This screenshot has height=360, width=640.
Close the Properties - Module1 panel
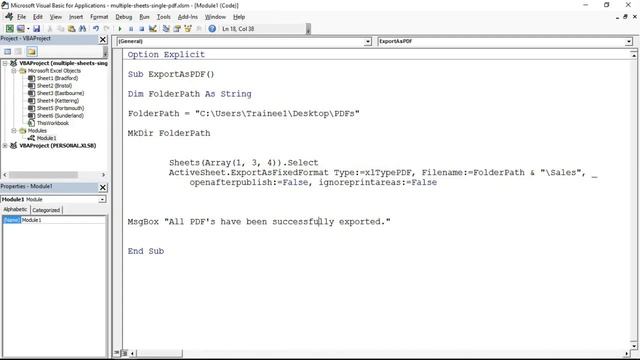[x=103, y=187]
